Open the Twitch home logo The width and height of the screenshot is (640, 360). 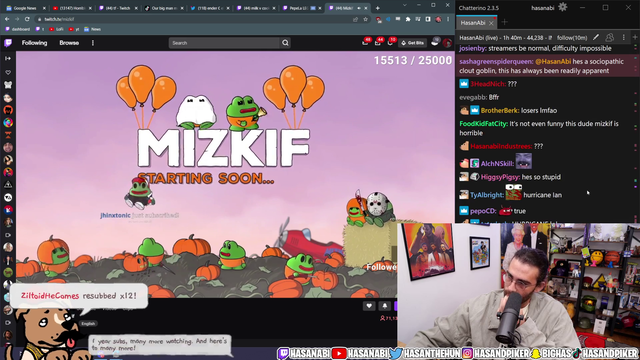8,43
